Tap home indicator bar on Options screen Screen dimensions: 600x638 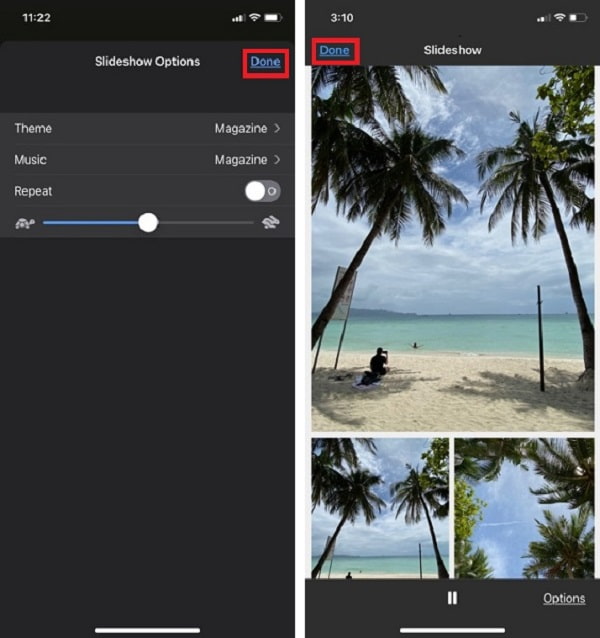[x=147, y=630]
